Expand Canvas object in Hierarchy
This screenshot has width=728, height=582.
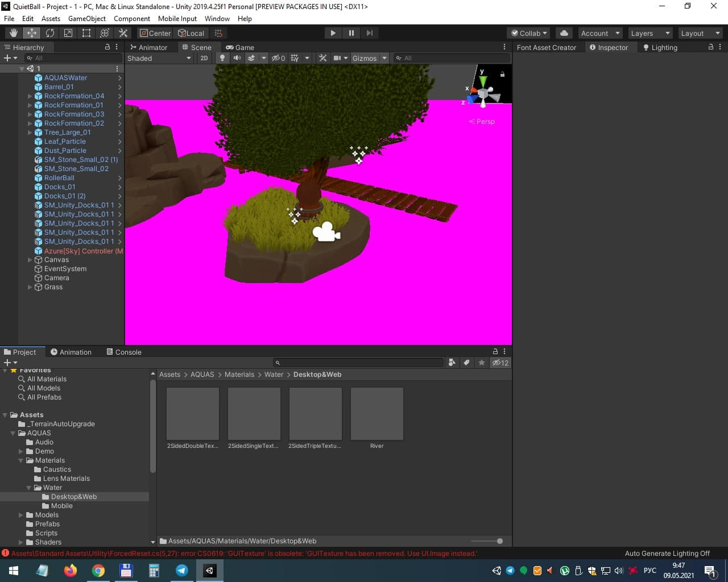click(30, 260)
